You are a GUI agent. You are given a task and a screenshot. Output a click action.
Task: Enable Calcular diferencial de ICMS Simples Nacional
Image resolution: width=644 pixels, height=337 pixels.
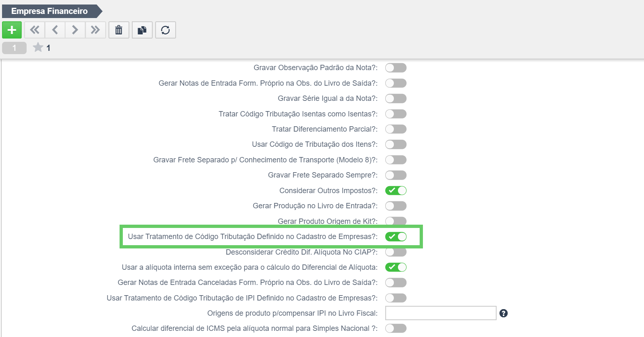[x=396, y=328]
